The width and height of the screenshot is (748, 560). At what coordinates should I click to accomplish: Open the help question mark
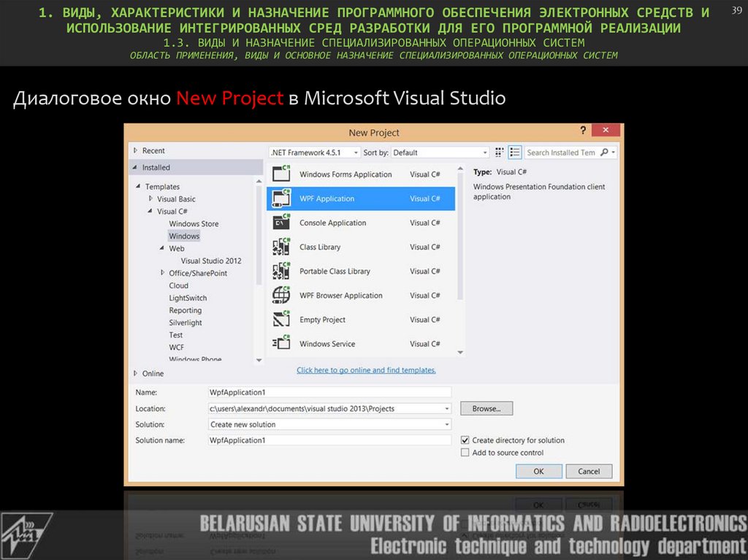click(x=582, y=130)
